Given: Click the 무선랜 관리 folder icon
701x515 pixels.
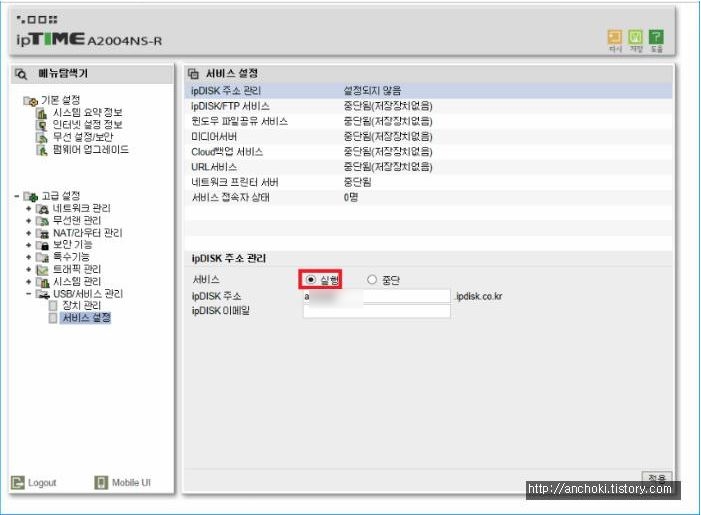Looking at the screenshot, I should coord(42,221).
